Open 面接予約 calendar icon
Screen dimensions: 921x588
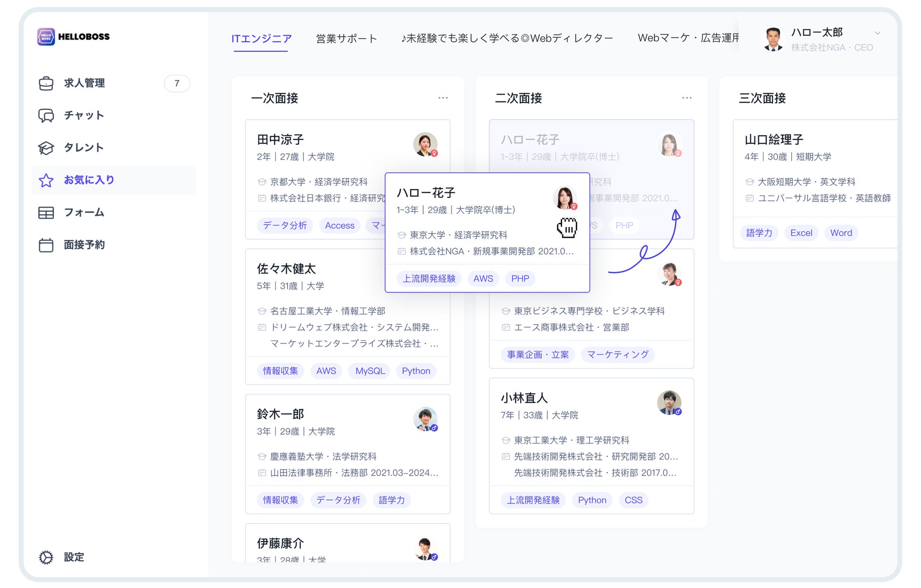[46, 245]
